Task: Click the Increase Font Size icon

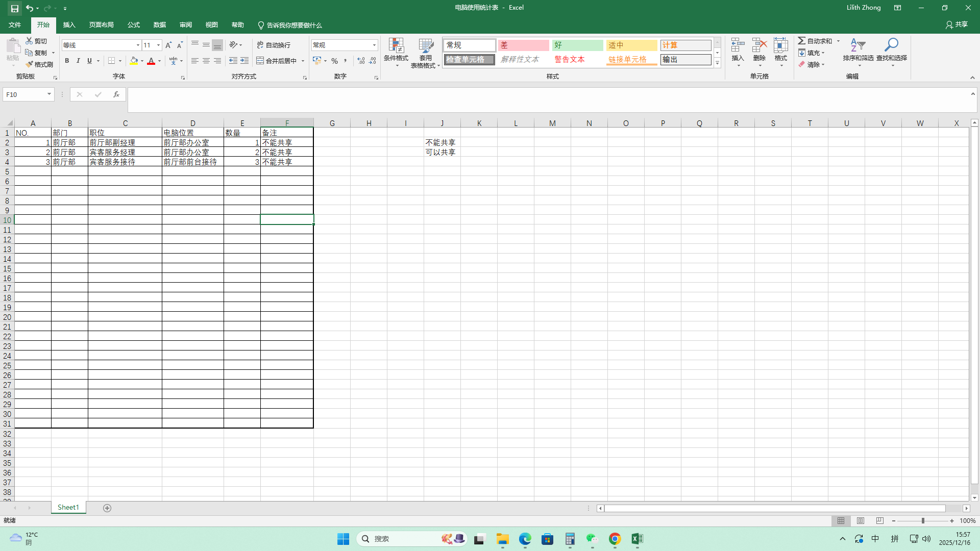Action: pyautogui.click(x=168, y=45)
